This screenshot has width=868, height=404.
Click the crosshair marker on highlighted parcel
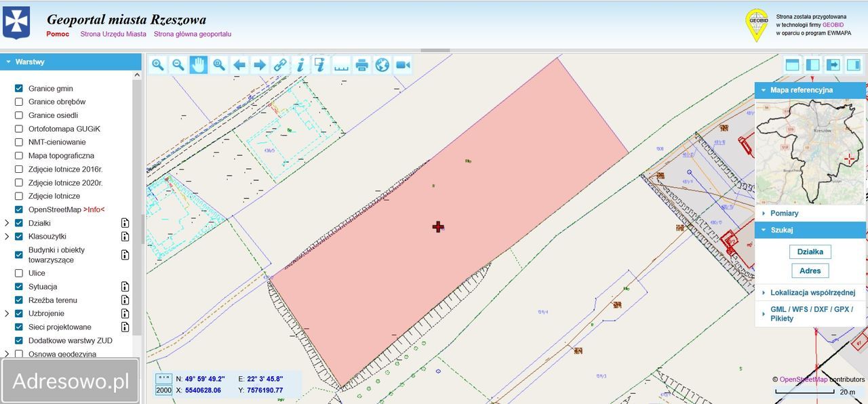coord(438,226)
